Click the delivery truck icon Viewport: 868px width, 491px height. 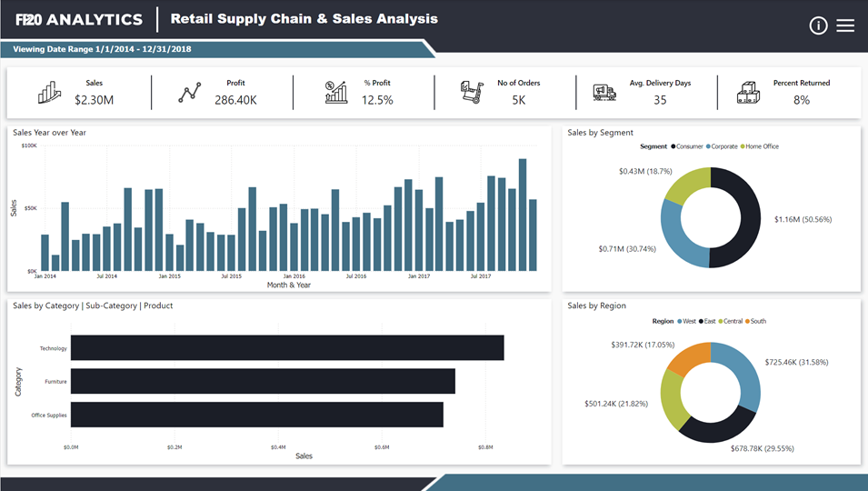[604, 92]
